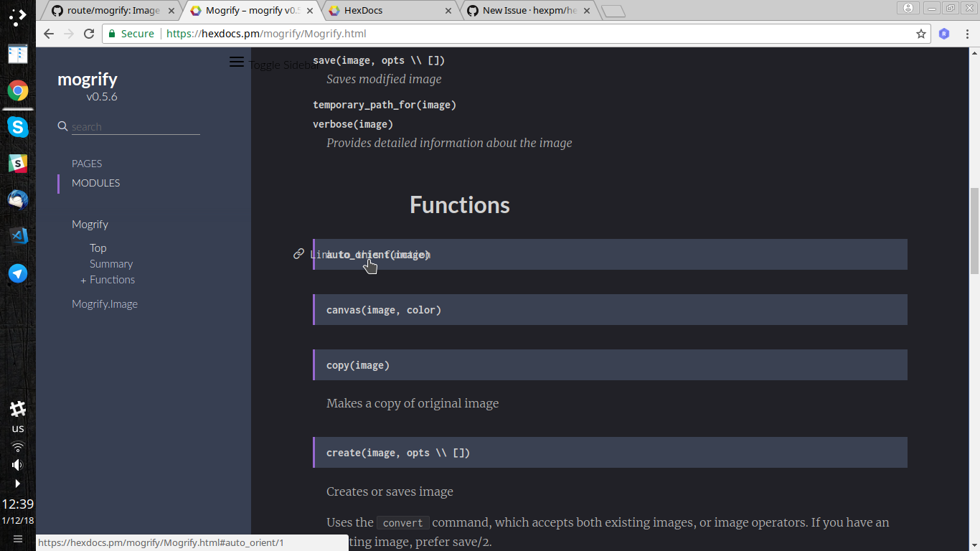This screenshot has height=551, width=980.
Task: Jump to Summary in the sidebar
Action: tap(111, 264)
